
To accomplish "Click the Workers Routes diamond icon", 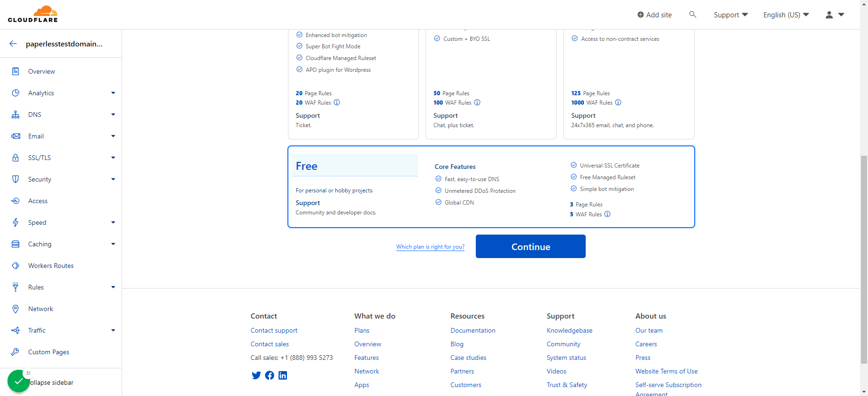I will click(15, 266).
